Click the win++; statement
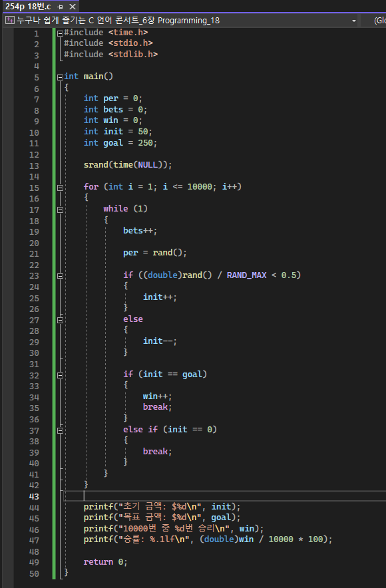Screen dimensions: 386x588 pos(157,396)
